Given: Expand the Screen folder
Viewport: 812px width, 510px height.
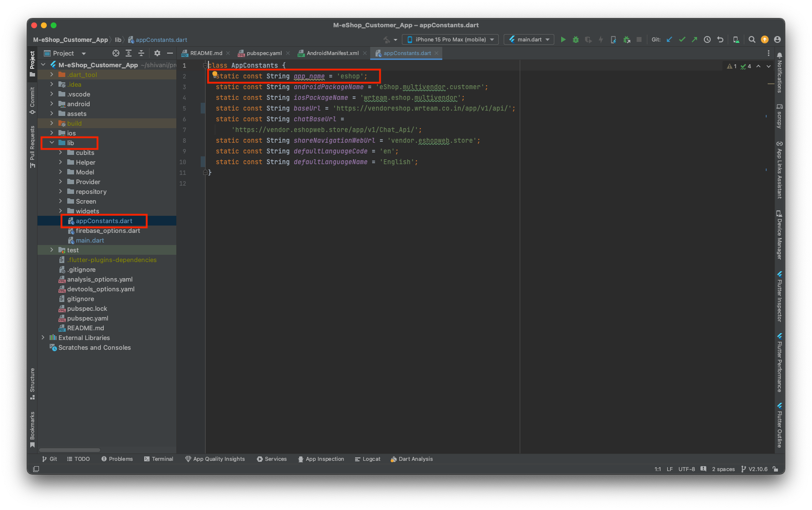Looking at the screenshot, I should pos(60,201).
